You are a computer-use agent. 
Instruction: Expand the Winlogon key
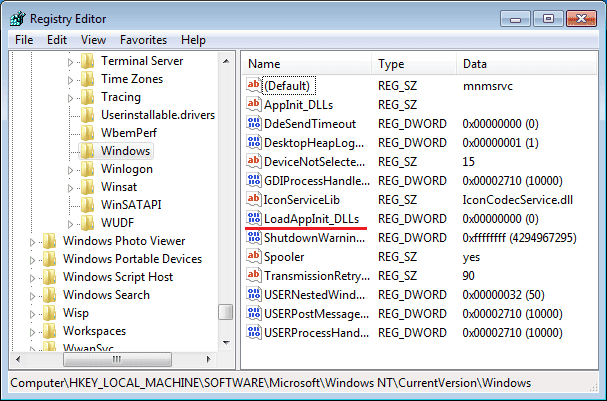(x=70, y=170)
